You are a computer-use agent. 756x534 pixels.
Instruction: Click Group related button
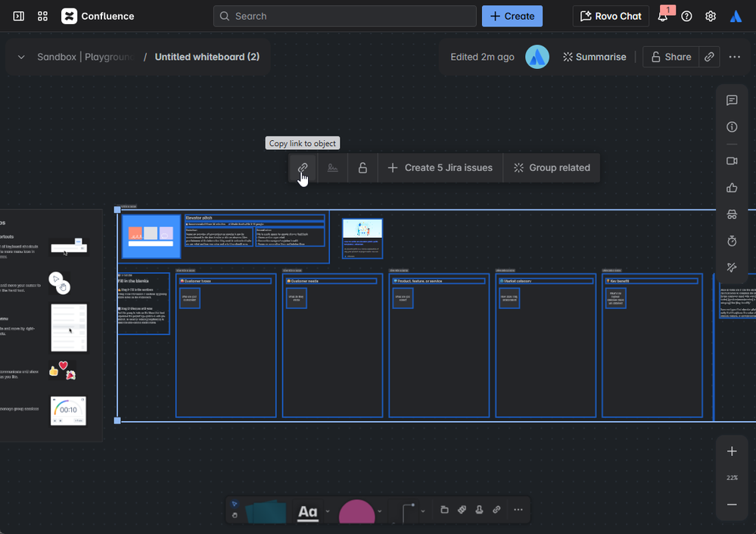[552, 168]
